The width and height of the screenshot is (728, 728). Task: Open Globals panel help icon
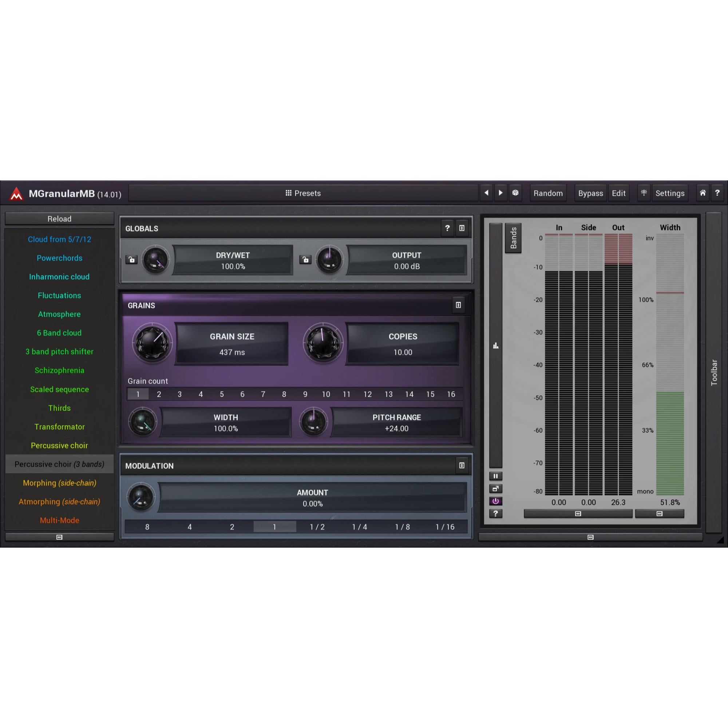[447, 228]
